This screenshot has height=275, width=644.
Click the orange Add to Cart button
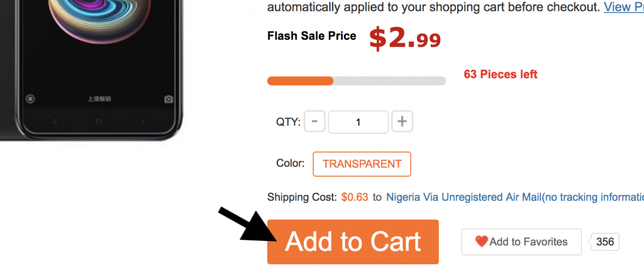[353, 242]
